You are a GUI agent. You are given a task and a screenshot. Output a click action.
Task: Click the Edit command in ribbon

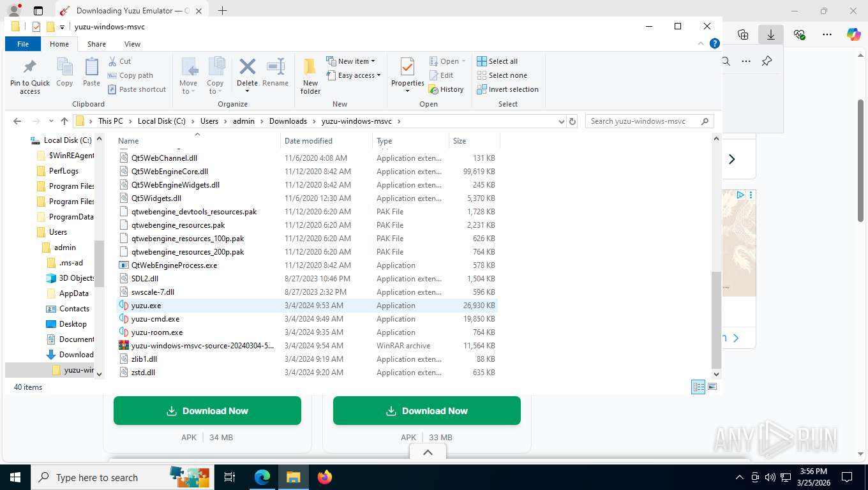pos(441,75)
